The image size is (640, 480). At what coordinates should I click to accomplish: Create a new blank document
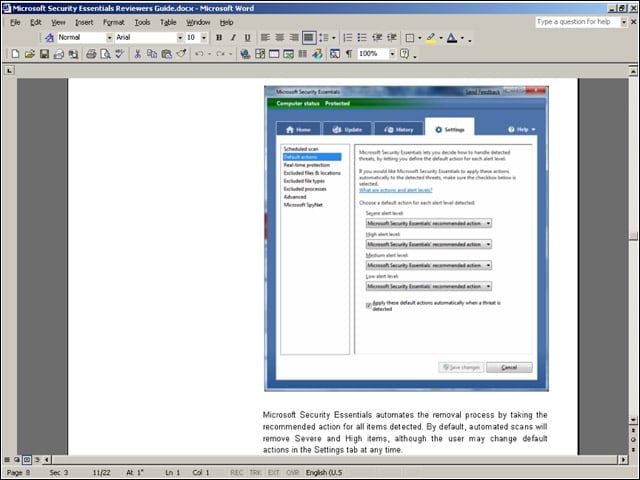[15, 54]
